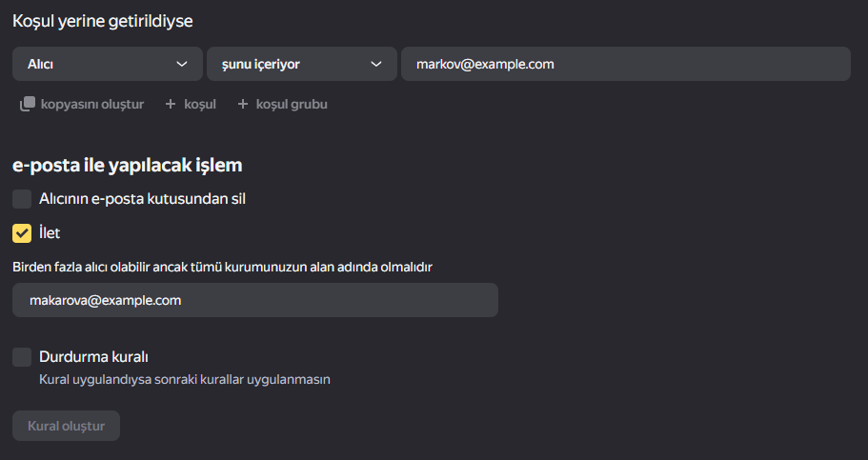
Task: Click the plus icon next to koşul
Action: pos(171,104)
